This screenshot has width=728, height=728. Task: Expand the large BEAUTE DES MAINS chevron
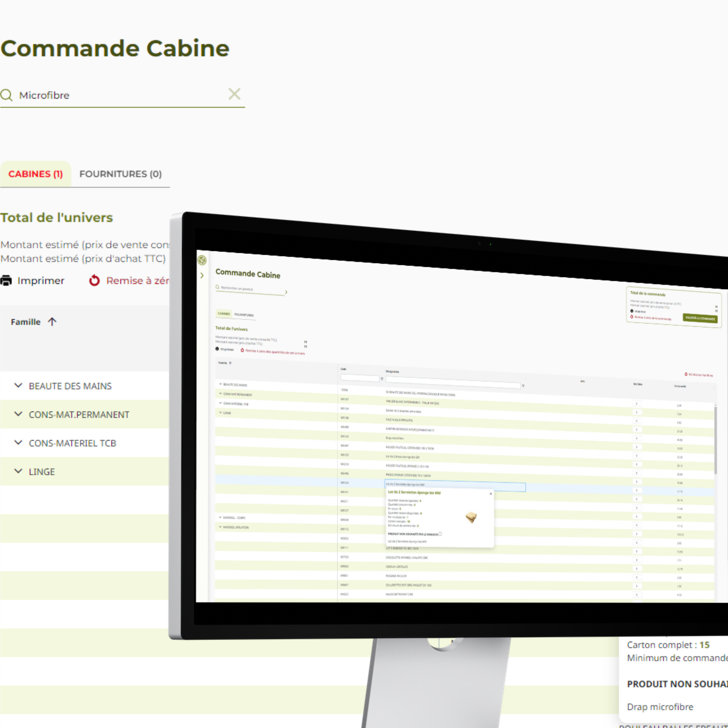[x=18, y=385]
